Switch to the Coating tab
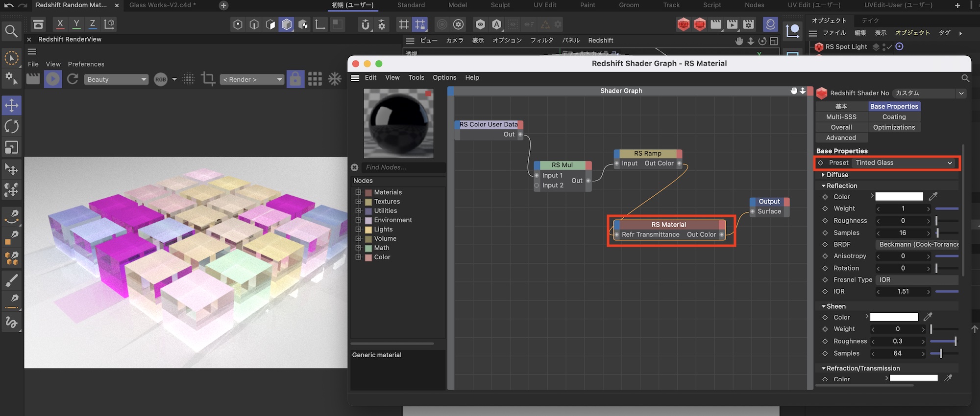 click(x=894, y=117)
